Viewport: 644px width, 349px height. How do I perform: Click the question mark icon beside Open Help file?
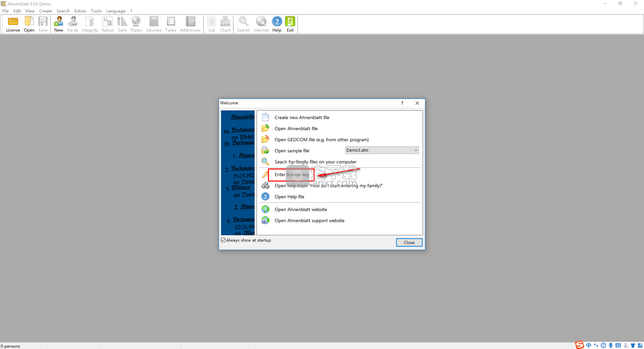point(265,196)
